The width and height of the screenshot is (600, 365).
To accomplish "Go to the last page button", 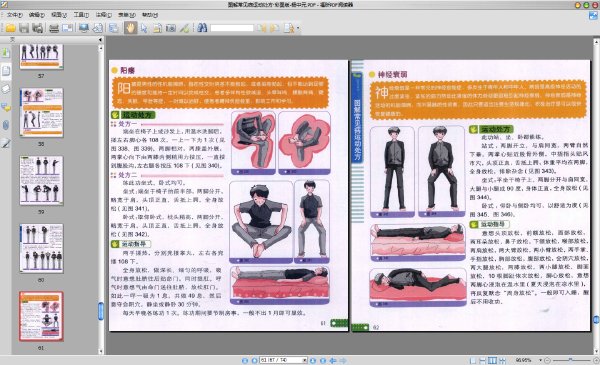I will [323, 360].
